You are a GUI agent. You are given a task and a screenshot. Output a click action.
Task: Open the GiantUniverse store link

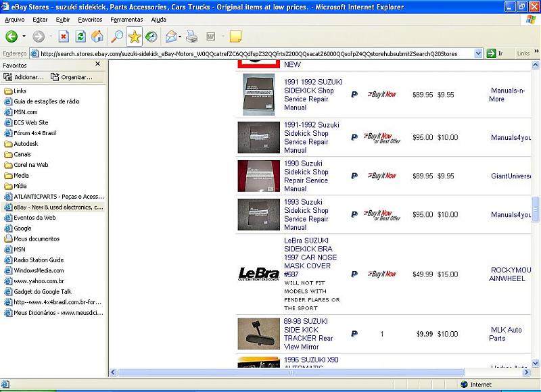point(511,176)
